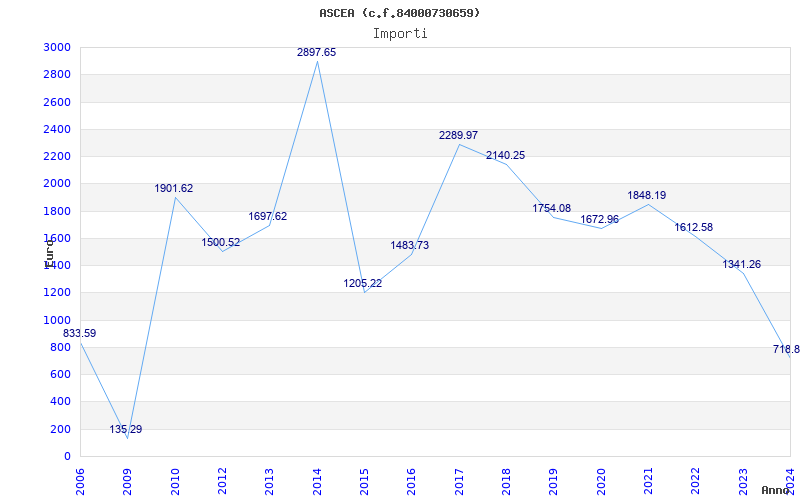The height and width of the screenshot is (500, 800).
Task: Select the 2897.65 data label
Action: point(316,53)
